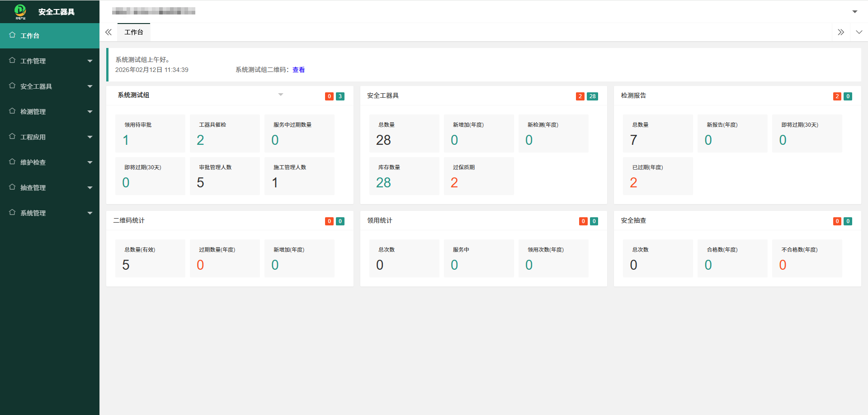Click the home icon beside 工作台 in sidebar

(12, 35)
